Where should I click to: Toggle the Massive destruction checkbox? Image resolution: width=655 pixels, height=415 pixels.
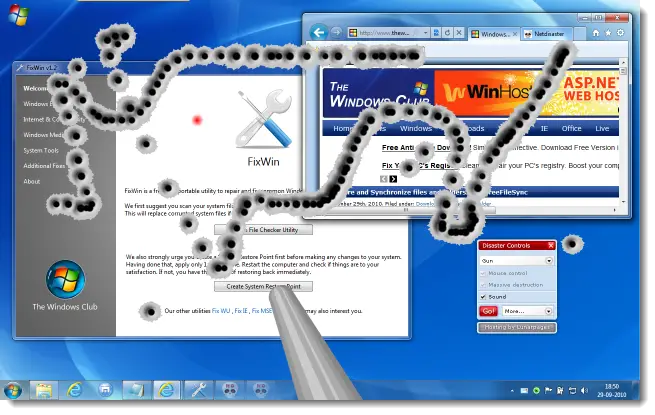pos(483,285)
